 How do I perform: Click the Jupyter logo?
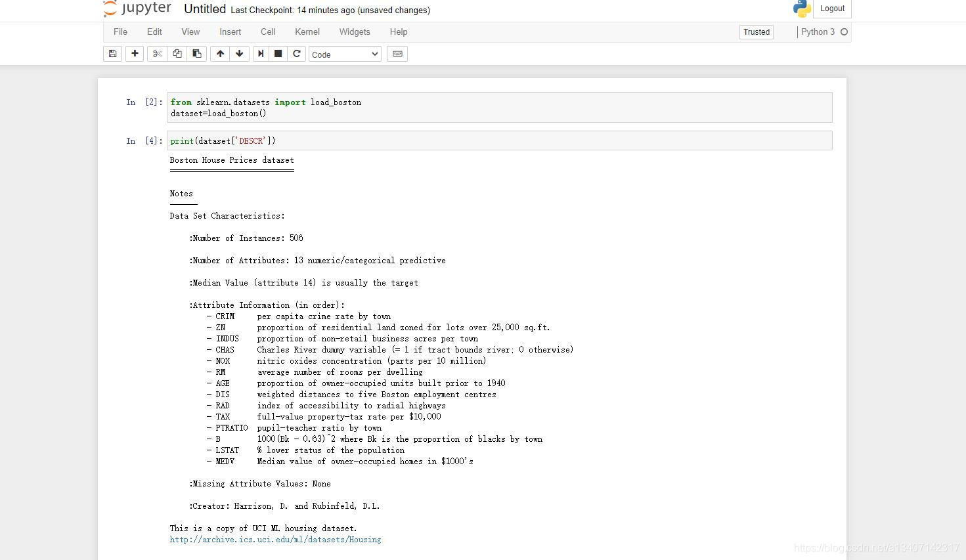(138, 9)
